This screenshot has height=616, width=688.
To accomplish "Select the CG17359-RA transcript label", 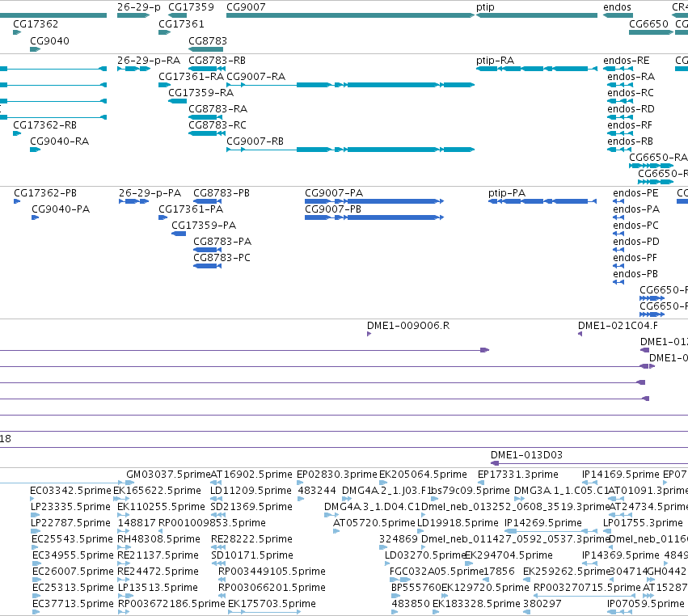I will [x=201, y=93].
